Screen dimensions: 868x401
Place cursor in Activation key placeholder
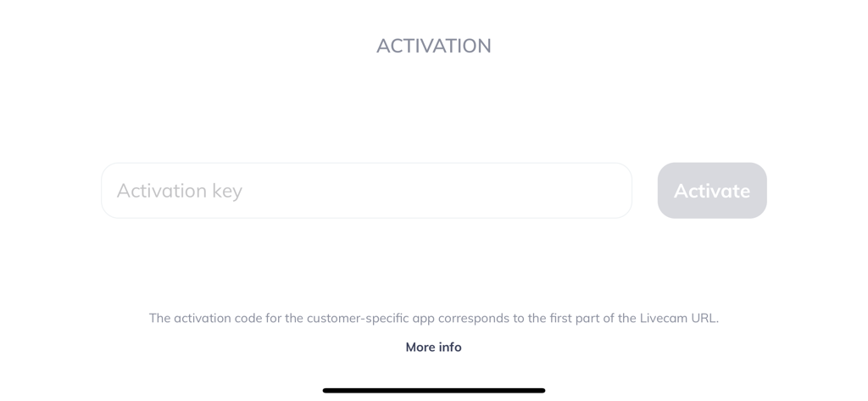click(180, 191)
